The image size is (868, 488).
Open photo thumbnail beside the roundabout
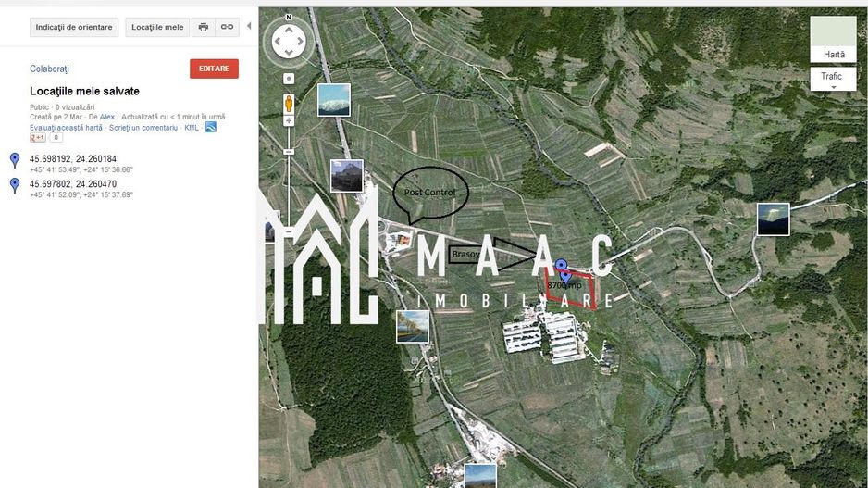point(399,242)
